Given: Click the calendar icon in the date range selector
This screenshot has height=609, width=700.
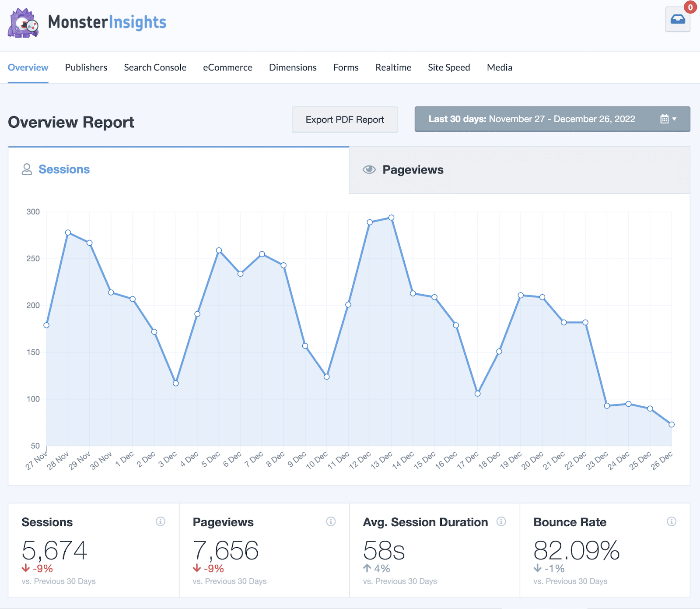Looking at the screenshot, I should [664, 119].
